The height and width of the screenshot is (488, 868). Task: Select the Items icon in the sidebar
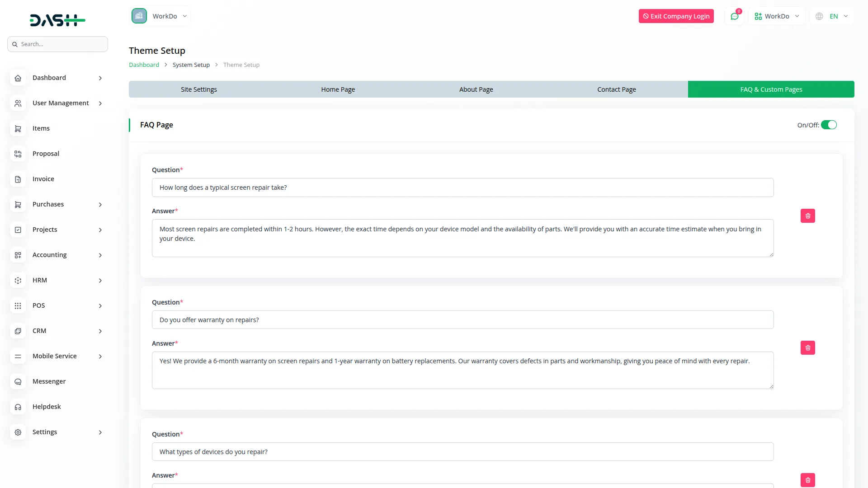(x=18, y=128)
